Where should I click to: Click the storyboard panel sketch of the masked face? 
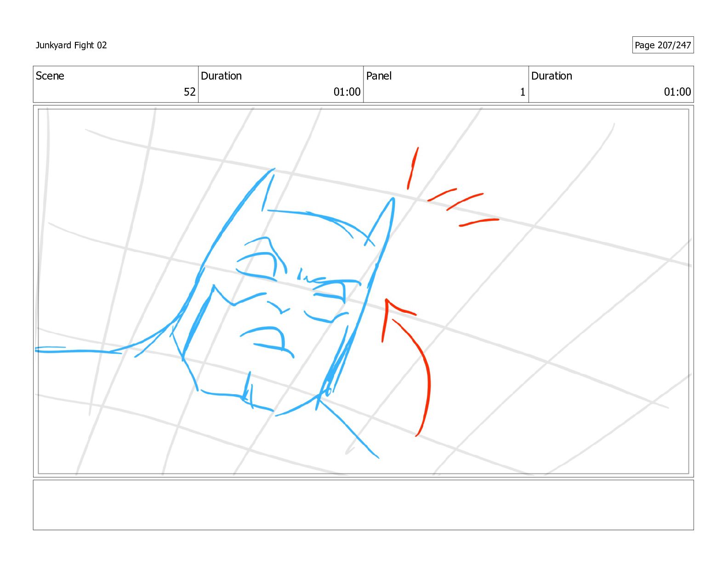point(363,291)
